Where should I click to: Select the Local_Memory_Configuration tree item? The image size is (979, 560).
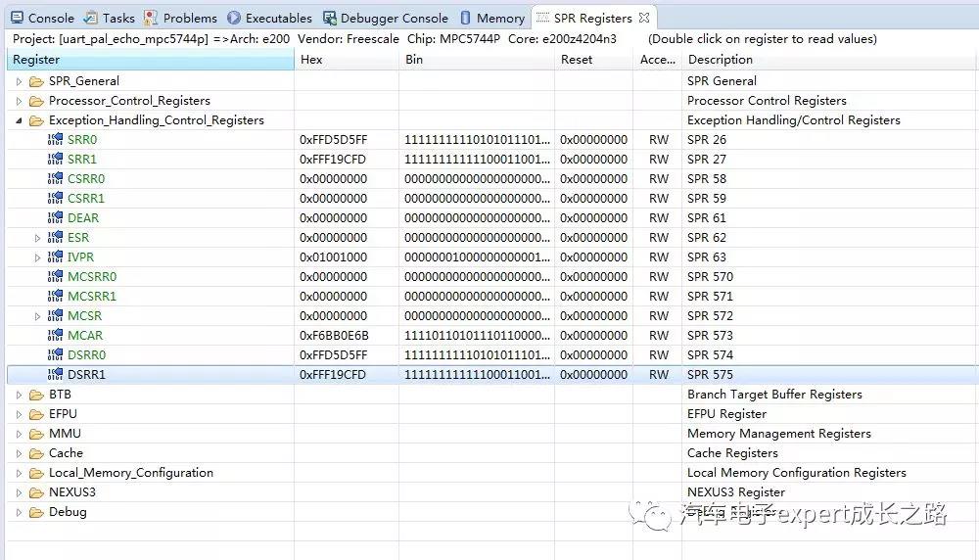point(130,473)
